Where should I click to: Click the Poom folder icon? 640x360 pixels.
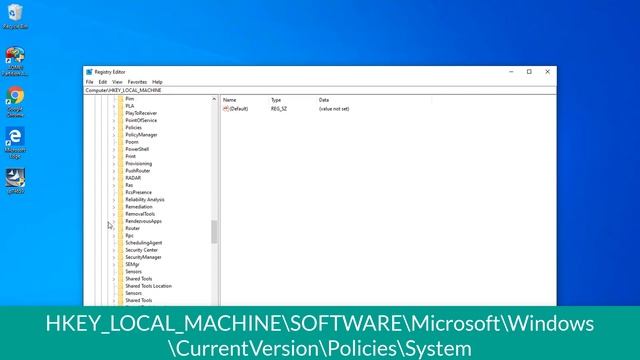click(x=120, y=142)
